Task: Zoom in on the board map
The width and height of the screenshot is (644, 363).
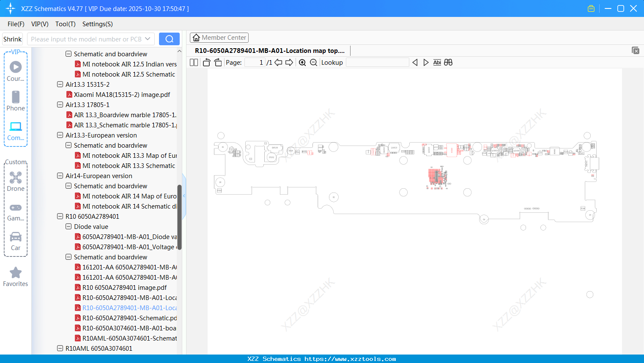Action: coord(302,63)
